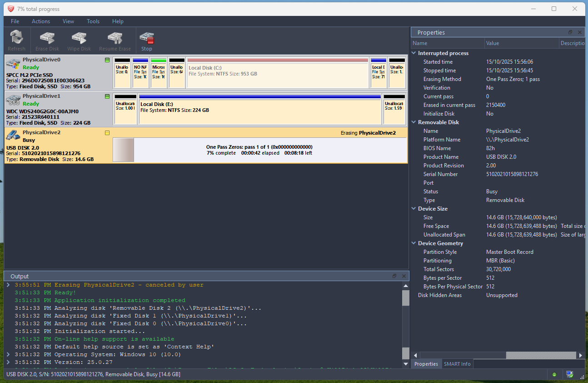Click the Refresh toolbar icon

coord(17,41)
